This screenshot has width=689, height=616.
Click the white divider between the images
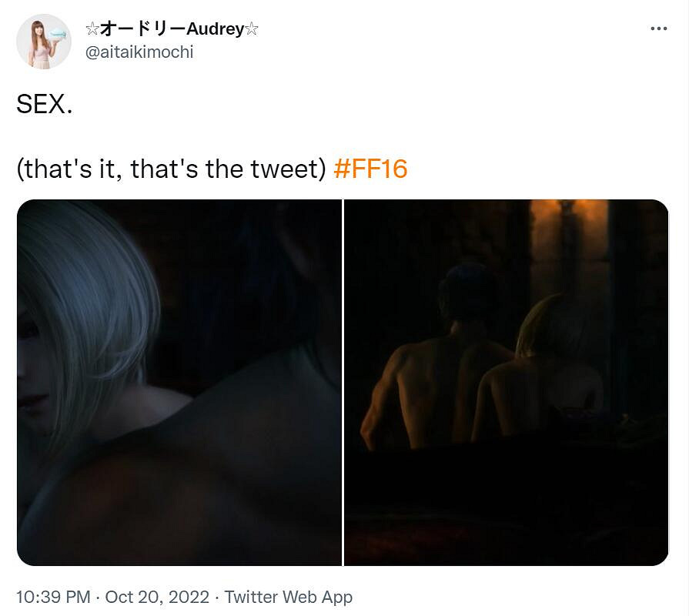[343, 383]
